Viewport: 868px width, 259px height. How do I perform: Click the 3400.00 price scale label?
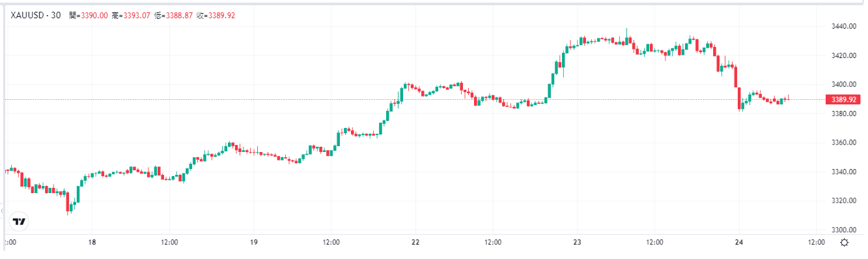coord(842,84)
